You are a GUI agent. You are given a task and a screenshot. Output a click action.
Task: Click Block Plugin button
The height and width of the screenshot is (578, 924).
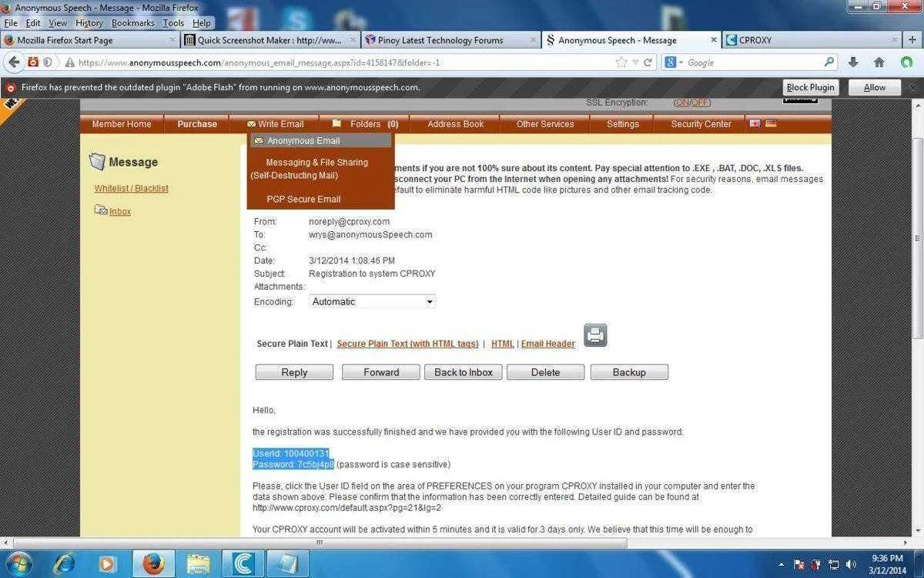point(810,87)
